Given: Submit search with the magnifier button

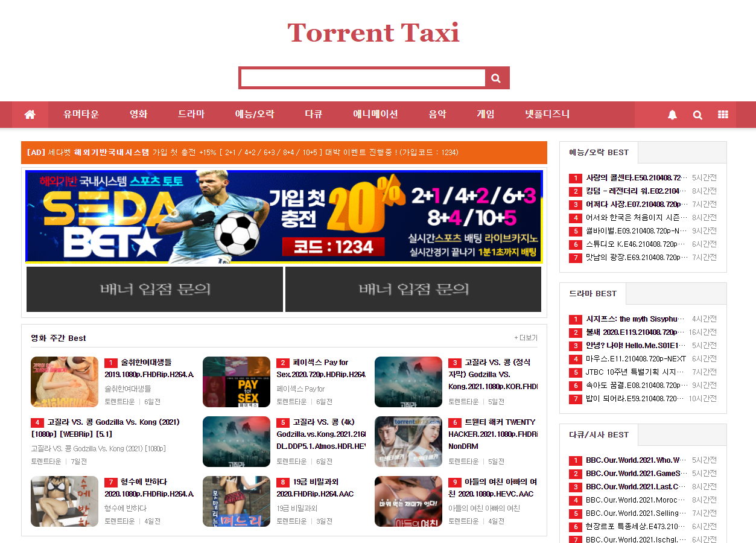Looking at the screenshot, I should (496, 78).
